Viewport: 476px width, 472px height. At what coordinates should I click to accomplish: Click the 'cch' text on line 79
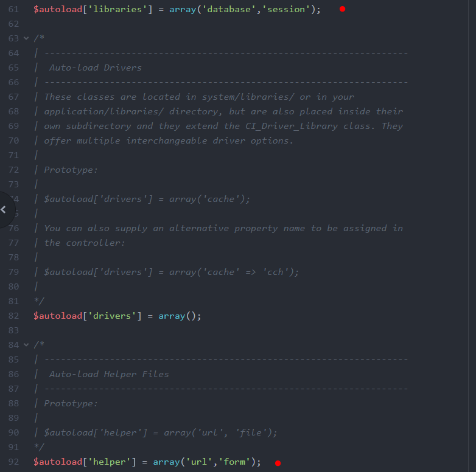tap(275, 272)
